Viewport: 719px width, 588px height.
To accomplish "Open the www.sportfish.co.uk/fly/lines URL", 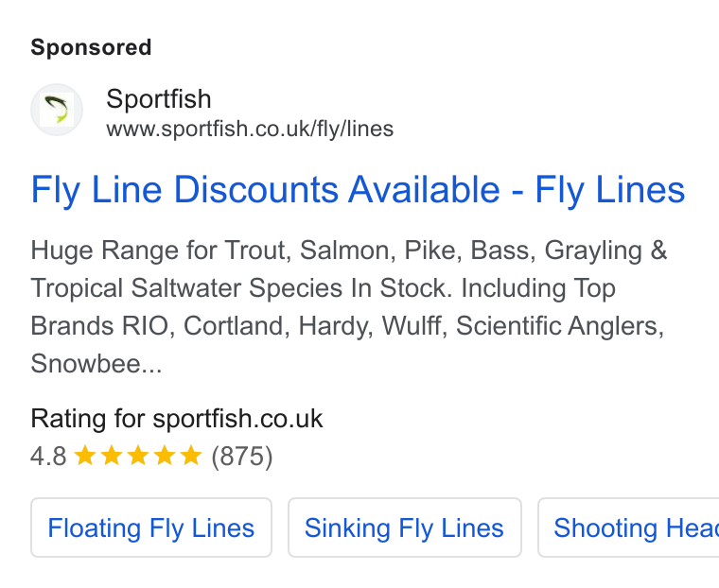I will coord(250,129).
